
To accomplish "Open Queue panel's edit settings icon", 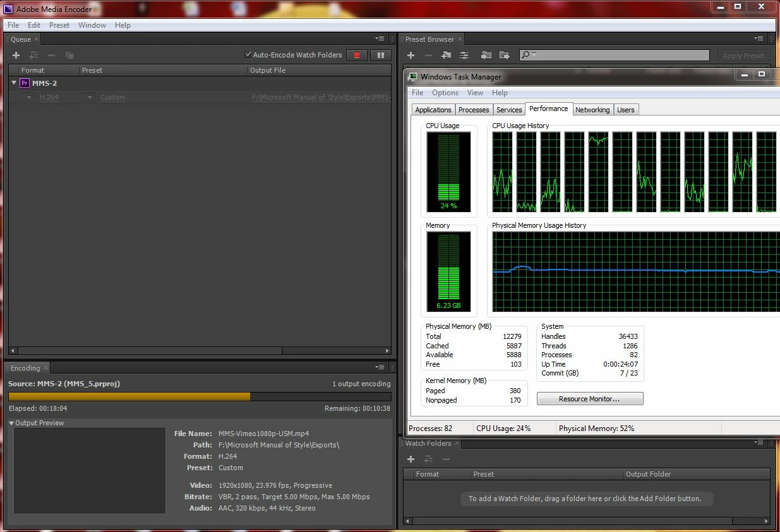I will [x=34, y=56].
